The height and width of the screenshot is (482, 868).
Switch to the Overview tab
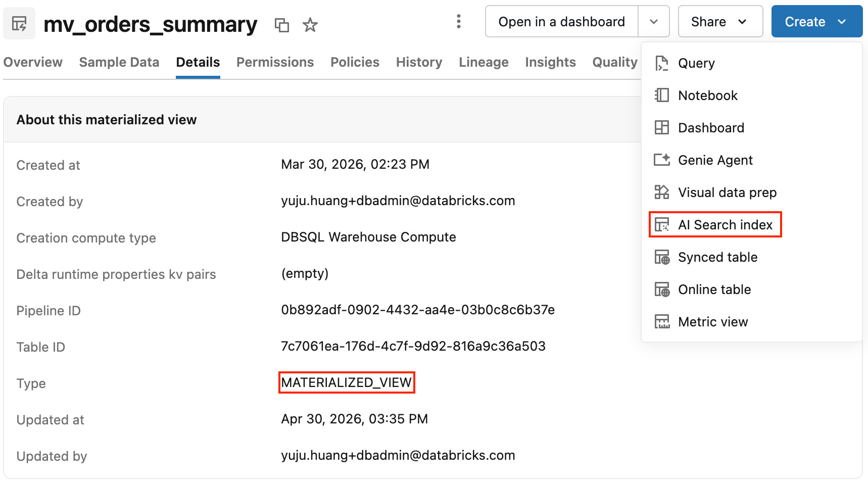coord(33,62)
